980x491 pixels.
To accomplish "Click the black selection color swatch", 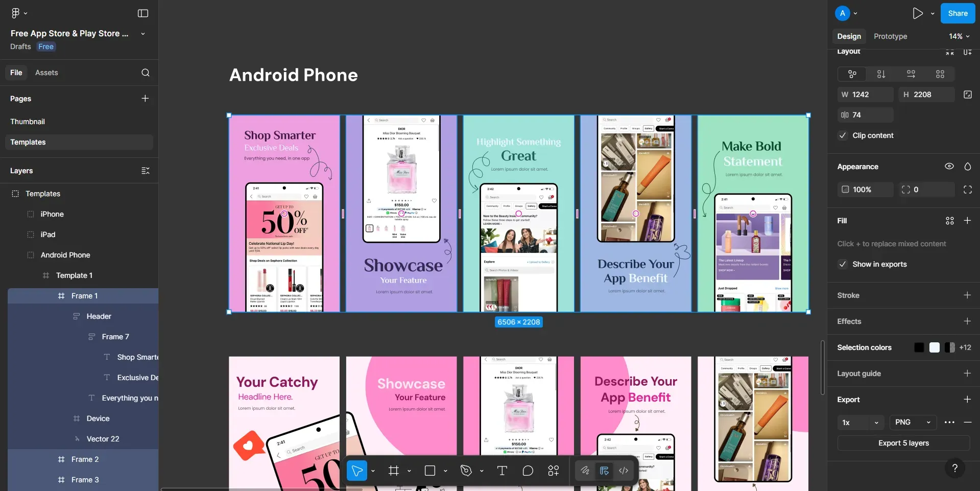I will [919, 347].
